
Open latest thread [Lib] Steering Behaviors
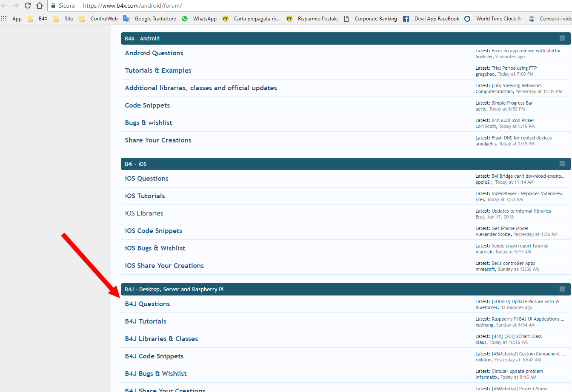click(517, 85)
